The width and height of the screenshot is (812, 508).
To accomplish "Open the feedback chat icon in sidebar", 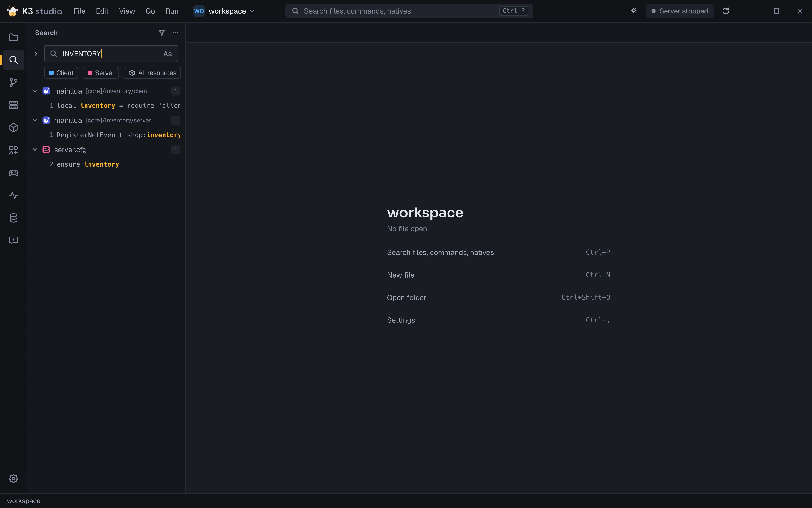I will [x=13, y=240].
